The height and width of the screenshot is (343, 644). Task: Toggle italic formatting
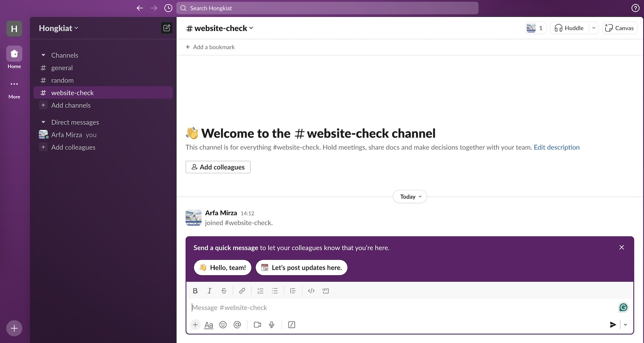[210, 291]
